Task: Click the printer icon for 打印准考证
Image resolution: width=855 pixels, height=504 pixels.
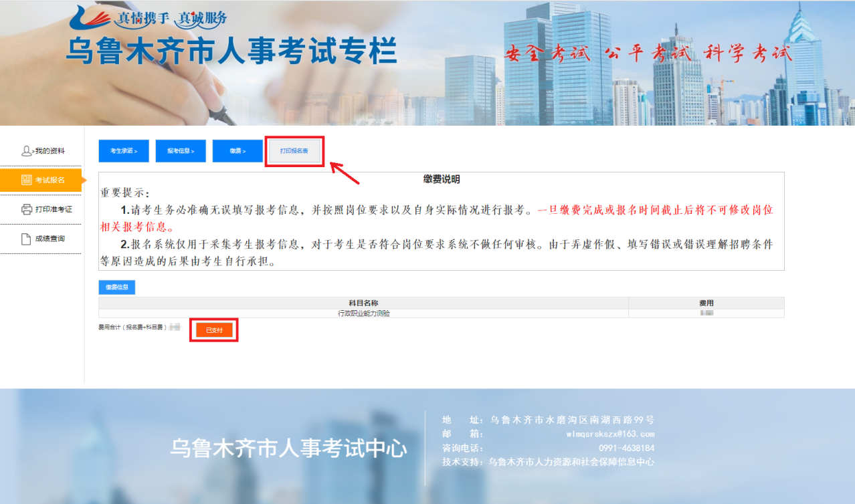Action: [x=27, y=209]
